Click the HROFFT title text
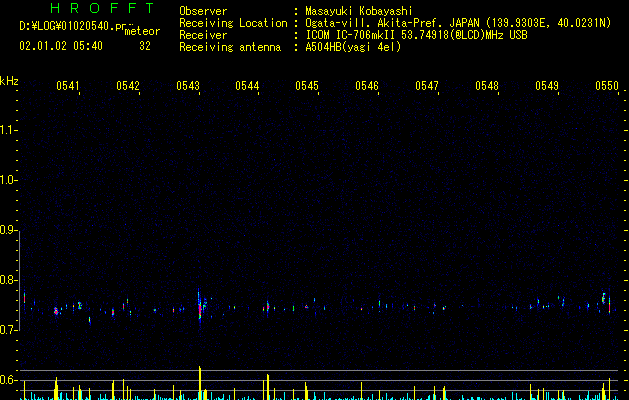 pos(102,8)
